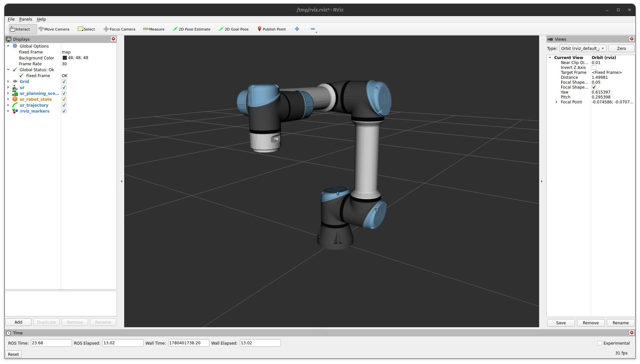The image size is (640, 364).
Task: Click the Wall Time field
Action: pyautogui.click(x=189, y=343)
